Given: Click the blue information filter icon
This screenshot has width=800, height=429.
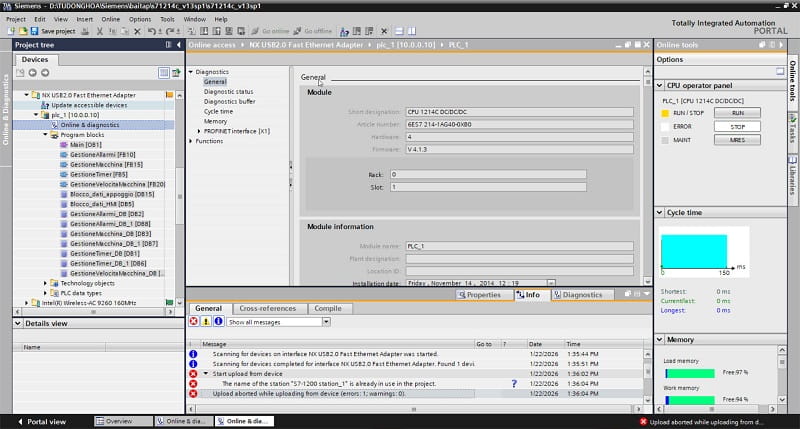Looking at the screenshot, I should (x=217, y=322).
